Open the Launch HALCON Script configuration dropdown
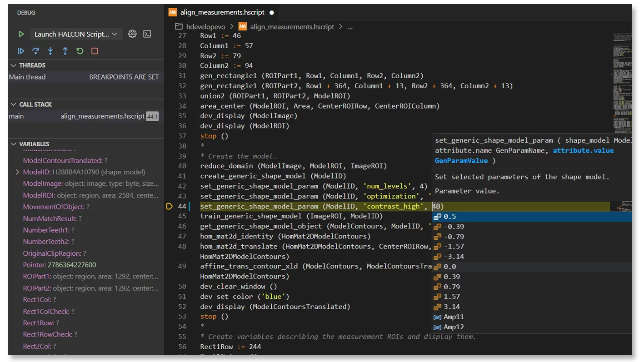 click(76, 34)
